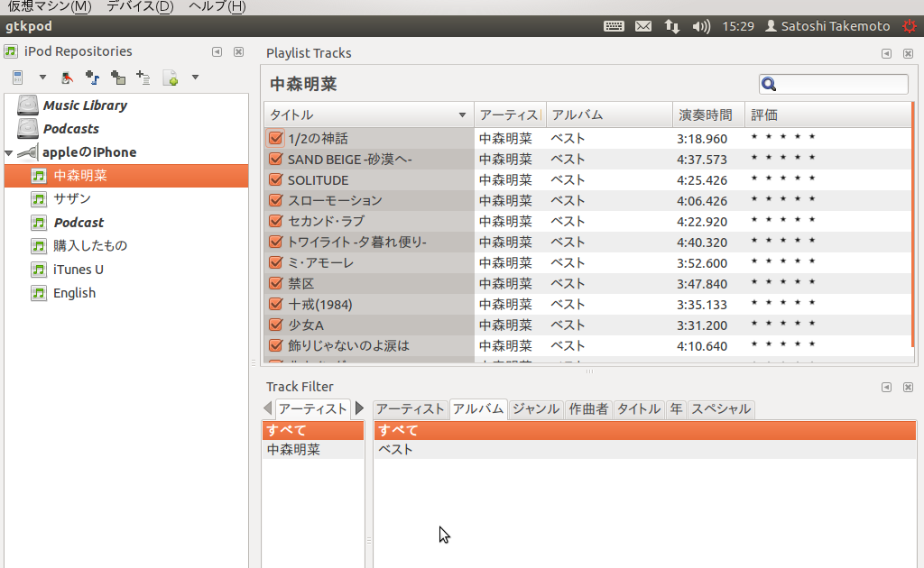This screenshot has width=924, height=568.
Task: Click the new playlist icon
Action: [x=171, y=78]
